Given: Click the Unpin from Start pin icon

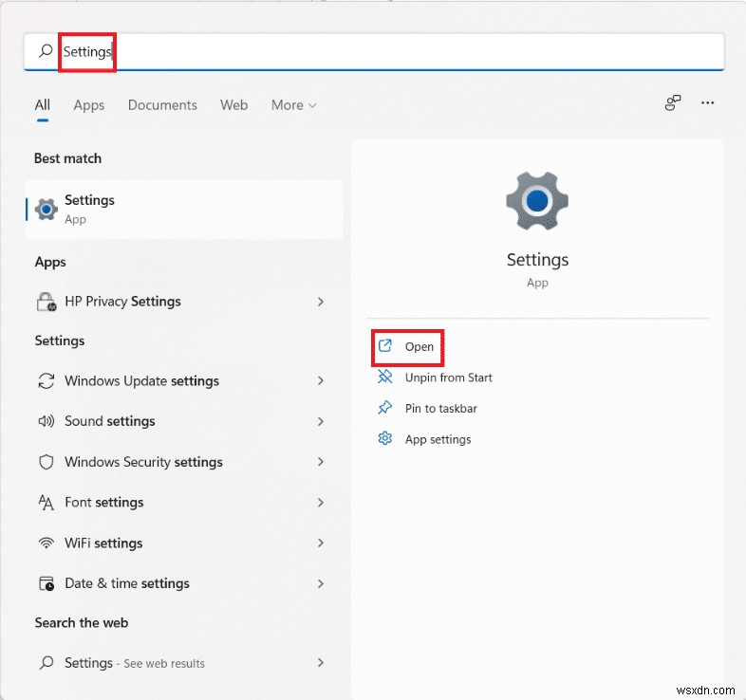Looking at the screenshot, I should (x=385, y=378).
